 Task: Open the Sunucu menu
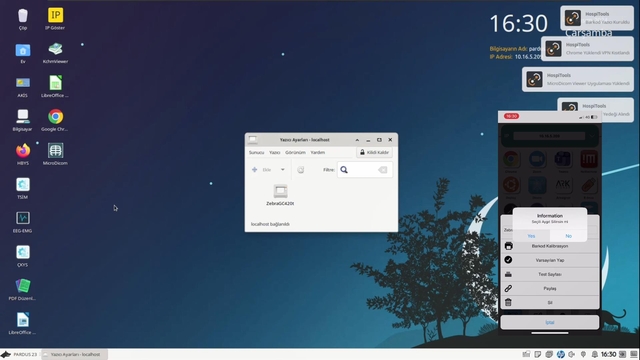256,152
